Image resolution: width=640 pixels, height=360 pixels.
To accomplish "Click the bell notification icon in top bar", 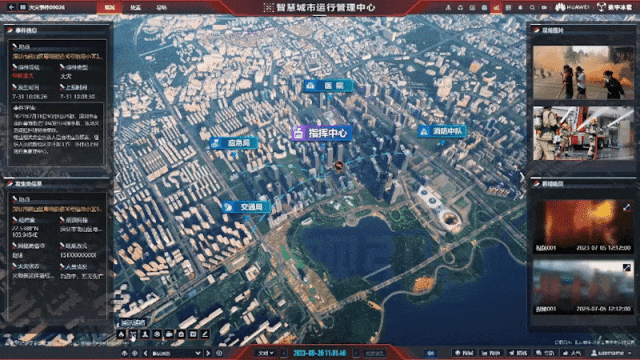I will tap(520, 7).
